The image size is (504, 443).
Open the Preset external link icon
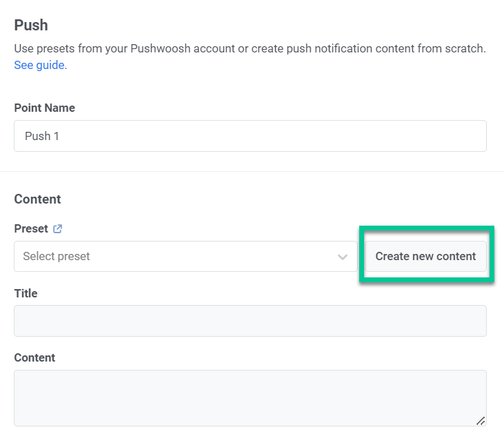click(x=58, y=229)
